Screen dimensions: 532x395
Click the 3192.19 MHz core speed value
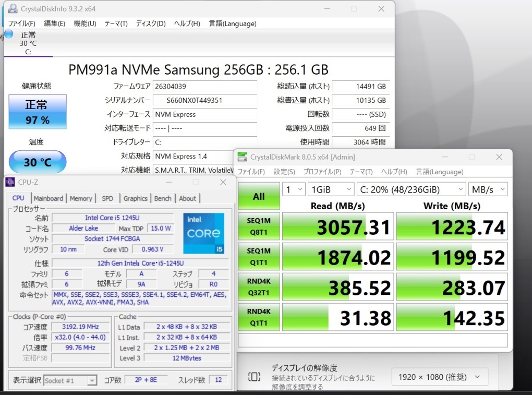(x=80, y=327)
